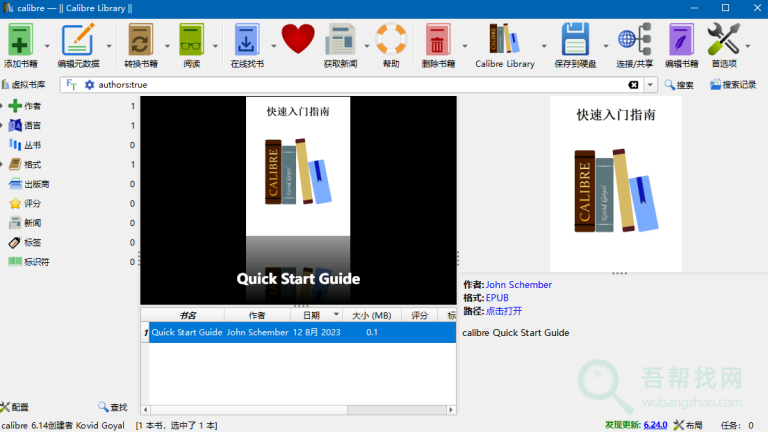Open the search history dropdown arrow
Viewport: 768px width, 432px height.
click(x=650, y=85)
